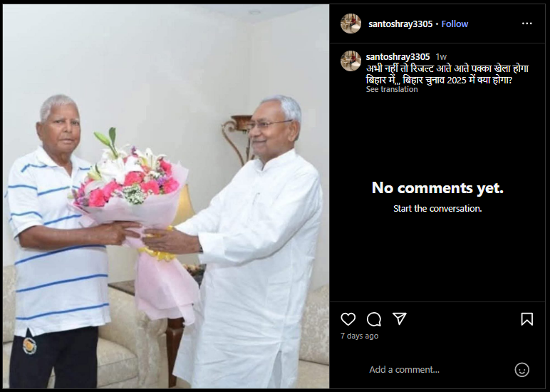
Task: Click the 1w timestamp beside caption
Action: tap(441, 57)
